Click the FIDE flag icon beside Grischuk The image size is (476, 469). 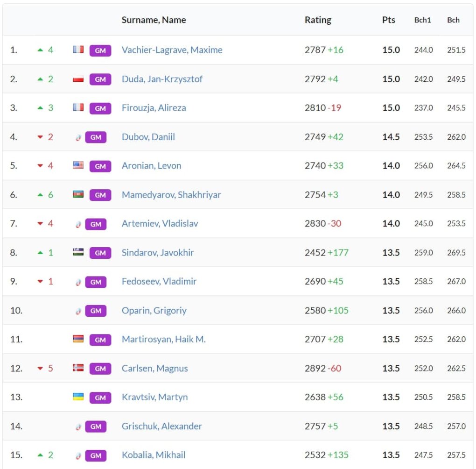78,427
